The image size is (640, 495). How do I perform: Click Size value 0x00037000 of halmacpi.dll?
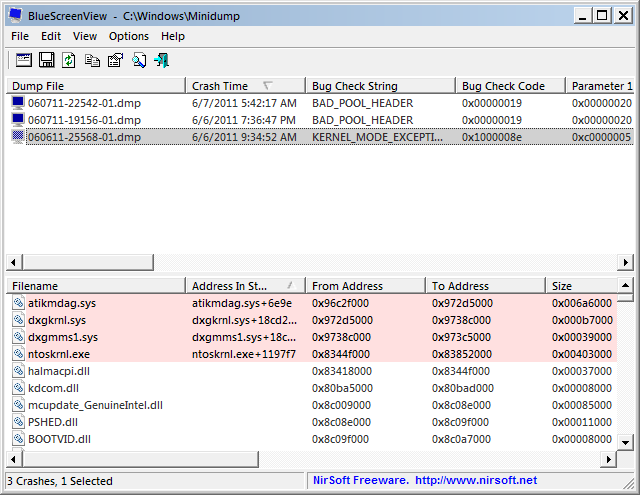tap(582, 371)
